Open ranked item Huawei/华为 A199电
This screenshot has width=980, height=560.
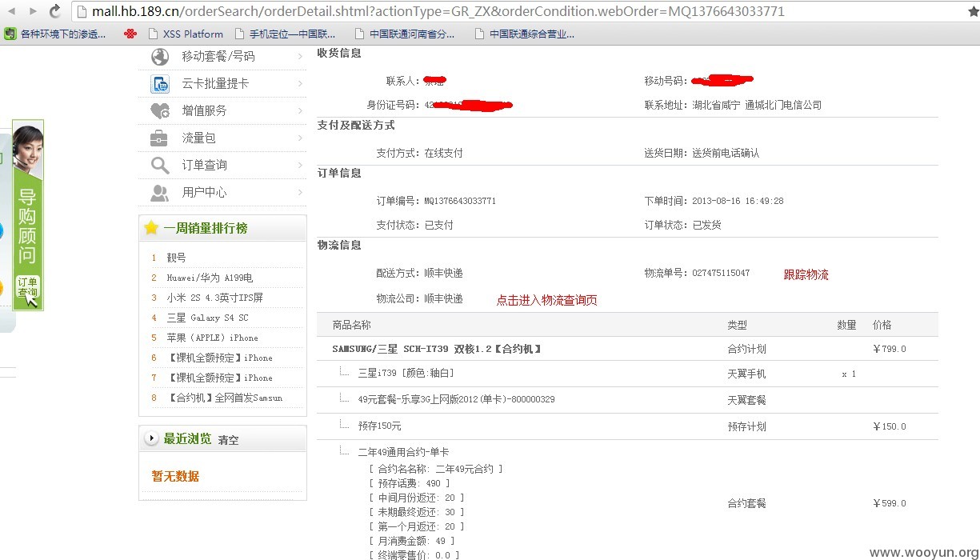[210, 278]
